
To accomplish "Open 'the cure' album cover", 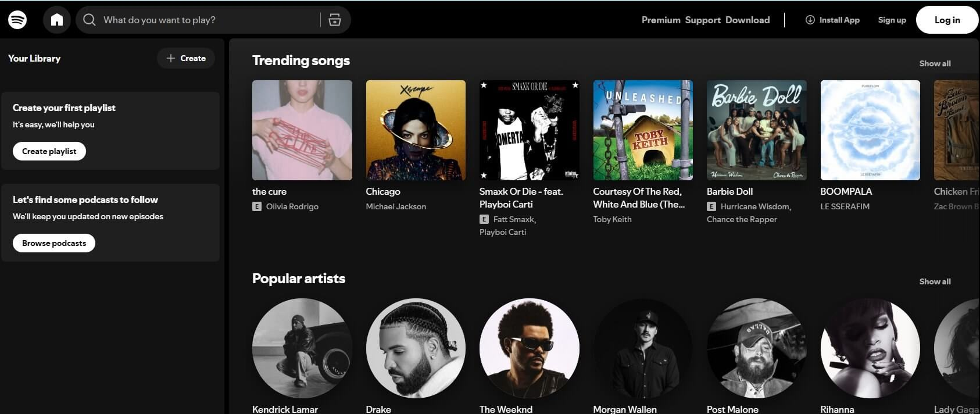I will [x=302, y=130].
